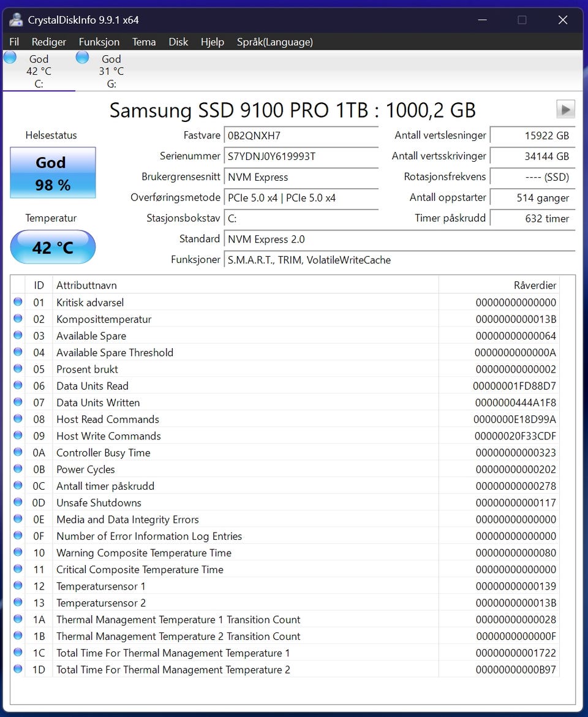Click the status dot for Controller Busy Time

tap(18, 452)
